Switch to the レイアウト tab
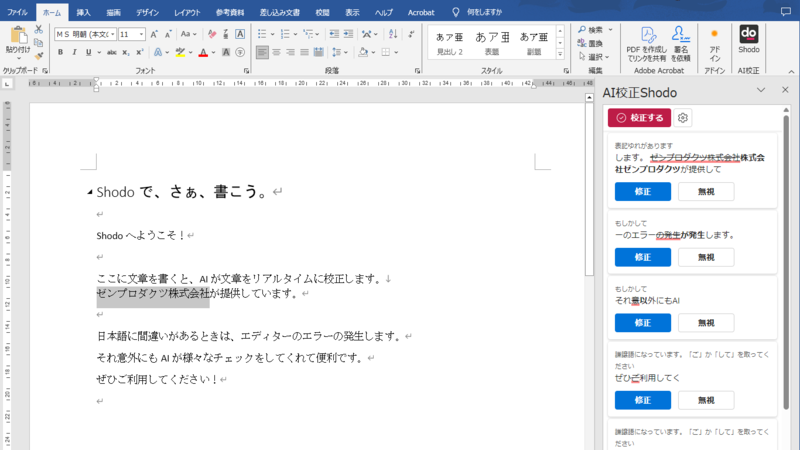The image size is (800, 450). click(187, 12)
